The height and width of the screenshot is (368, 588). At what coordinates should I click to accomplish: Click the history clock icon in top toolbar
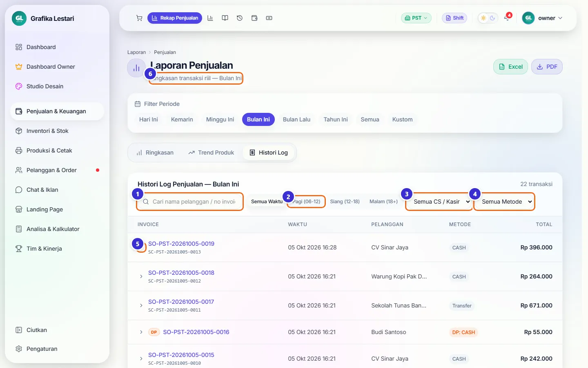240,18
